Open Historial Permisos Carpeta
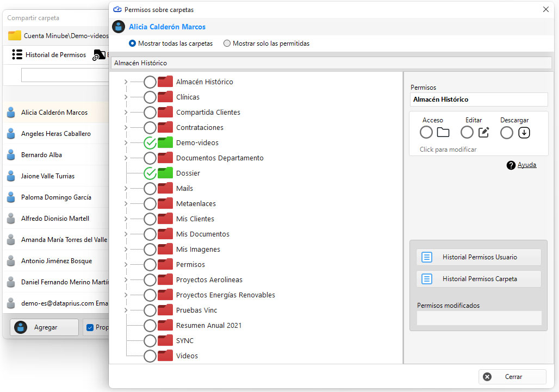Viewport: 559px width, 392px height. tap(479, 279)
